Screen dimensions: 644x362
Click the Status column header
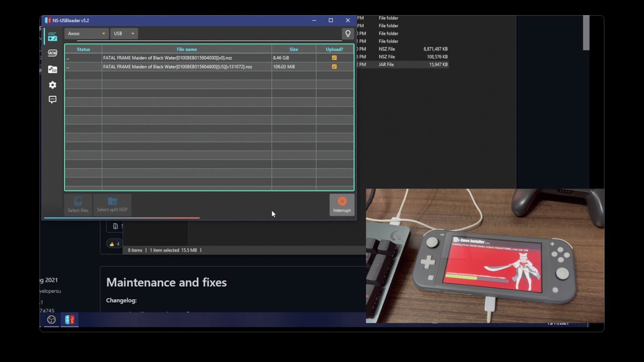pos(84,49)
